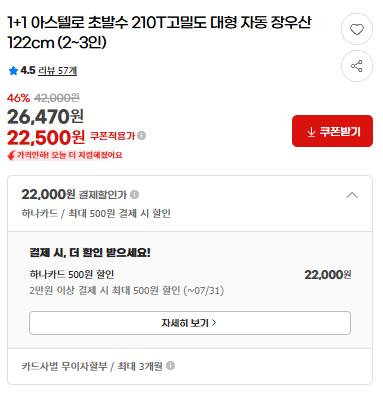
Task: Collapse the 결제할인가 section chevron
Action: pyautogui.click(x=352, y=195)
